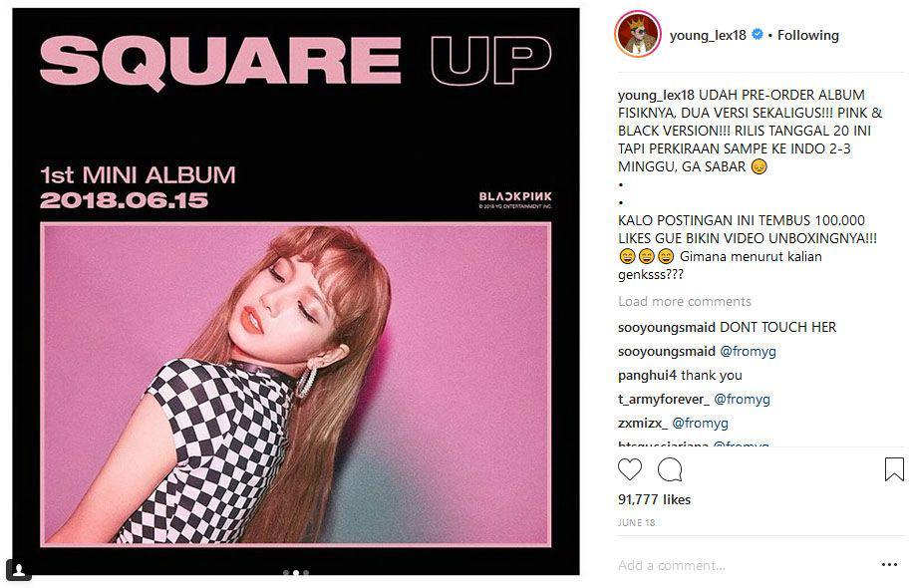911x588 pixels.
Task: Open young_lex18 profile picture avatar
Action: click(637, 34)
